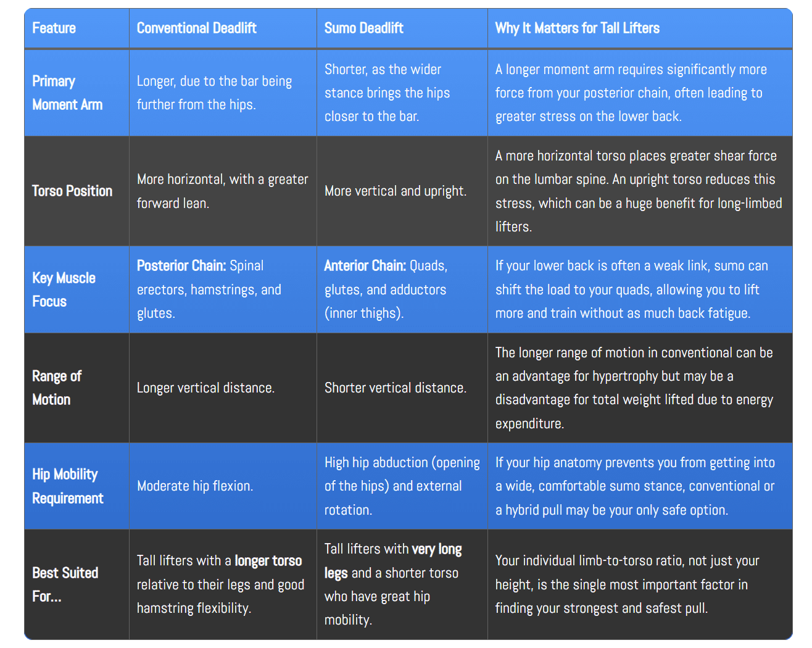Select the Key Muscle Focus row label
This screenshot has width=812, height=648.
click(x=64, y=289)
